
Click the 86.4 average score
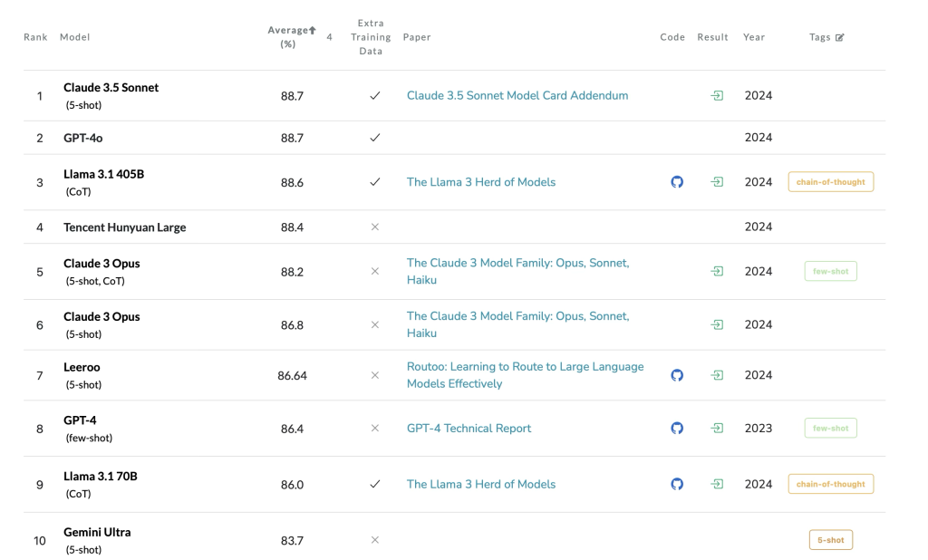[x=292, y=429]
